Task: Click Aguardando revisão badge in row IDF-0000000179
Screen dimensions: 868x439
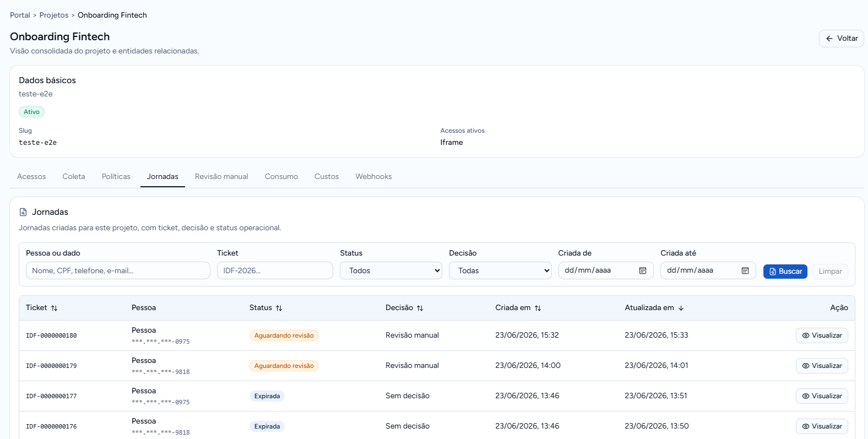Action: [x=284, y=366]
